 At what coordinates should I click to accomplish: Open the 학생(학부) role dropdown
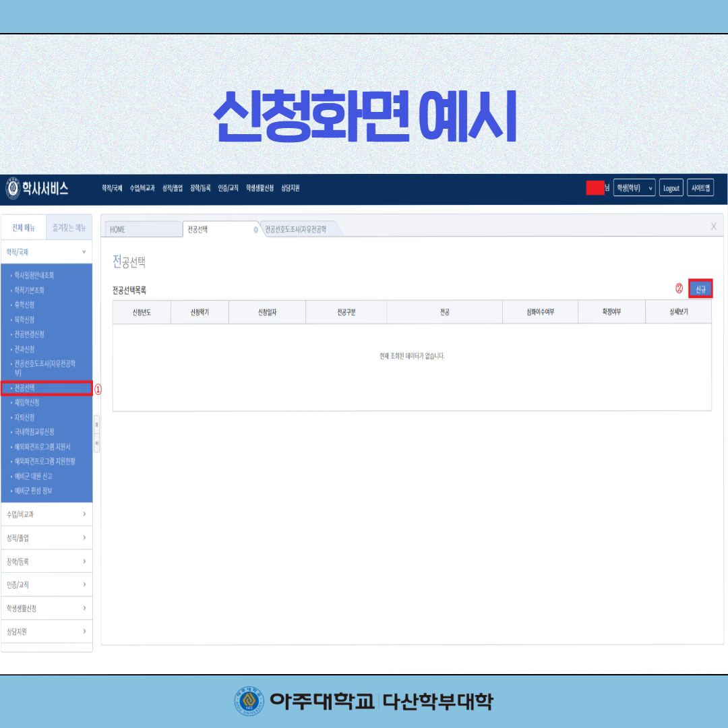point(634,188)
